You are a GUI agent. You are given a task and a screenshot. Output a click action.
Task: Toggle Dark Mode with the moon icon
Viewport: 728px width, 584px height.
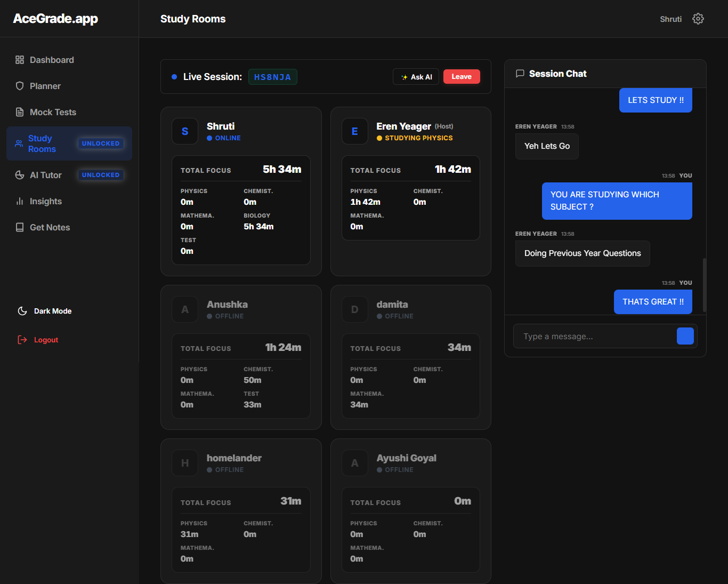[22, 311]
